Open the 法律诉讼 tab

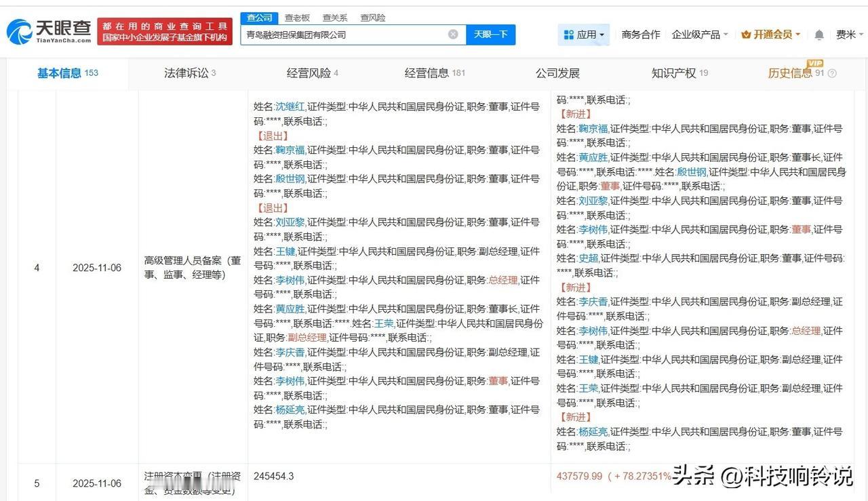(187, 73)
